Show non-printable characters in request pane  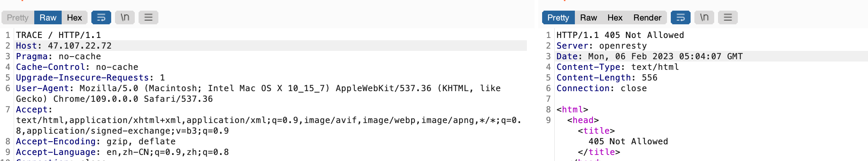[125, 17]
